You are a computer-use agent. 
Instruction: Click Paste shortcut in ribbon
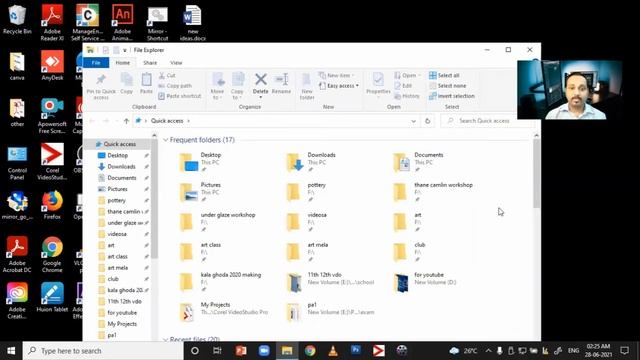(x=180, y=96)
